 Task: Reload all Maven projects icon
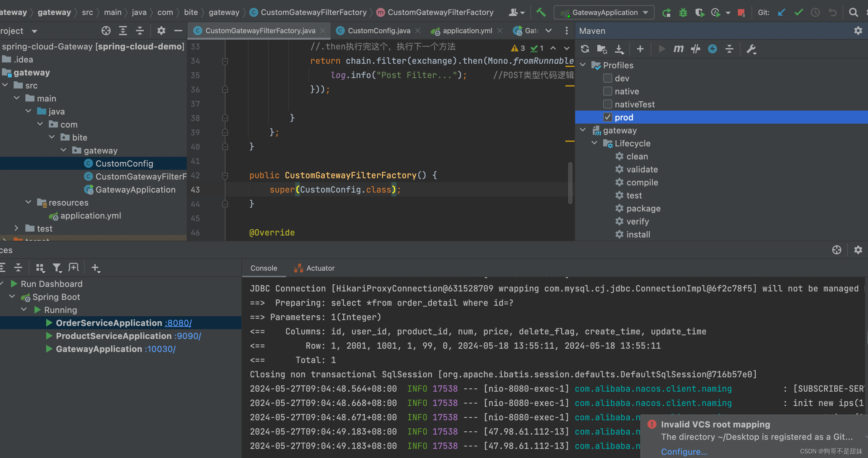point(585,49)
